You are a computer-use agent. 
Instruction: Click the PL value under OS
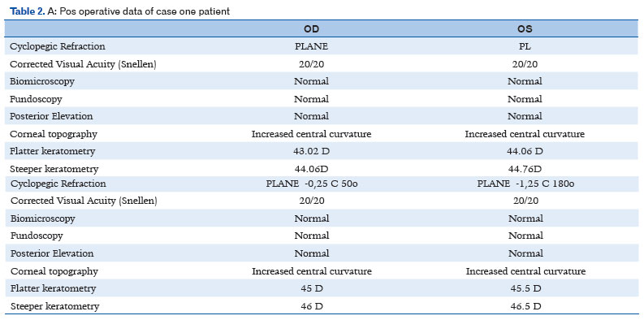tap(525, 46)
